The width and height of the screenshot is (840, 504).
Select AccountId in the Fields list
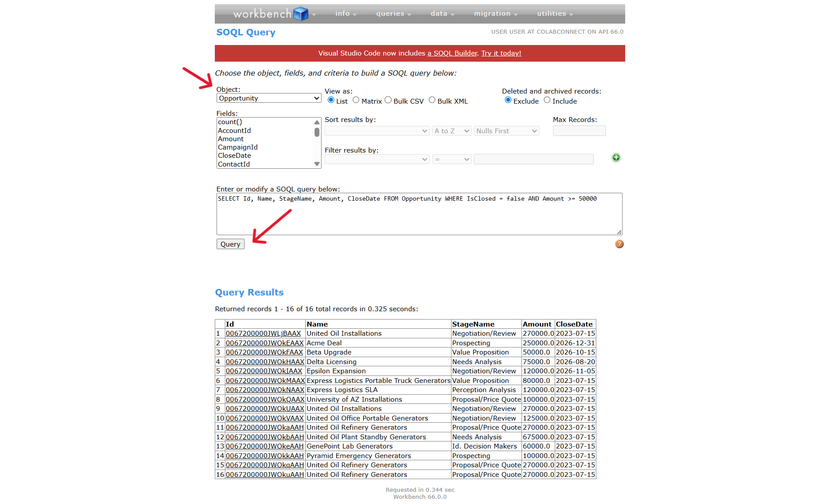point(266,131)
